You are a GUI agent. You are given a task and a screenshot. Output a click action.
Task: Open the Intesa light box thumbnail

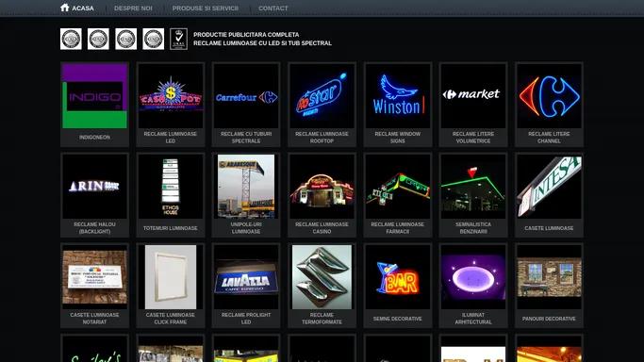549,187
